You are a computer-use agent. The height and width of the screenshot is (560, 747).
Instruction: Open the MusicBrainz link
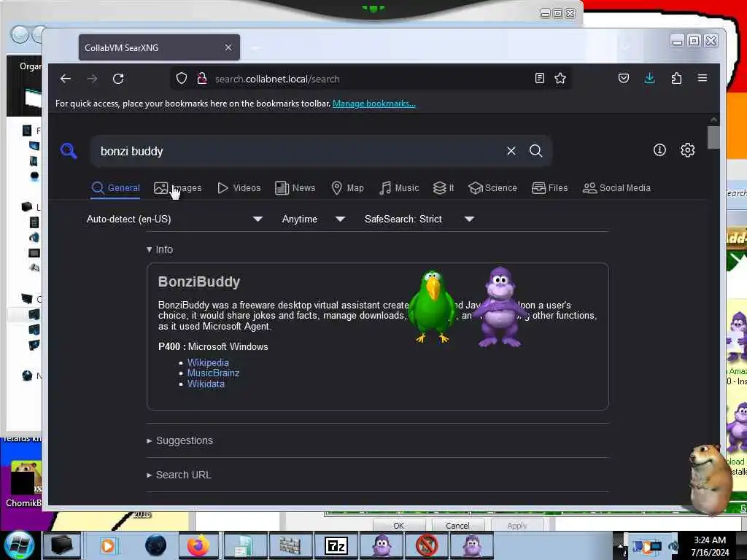(x=214, y=373)
